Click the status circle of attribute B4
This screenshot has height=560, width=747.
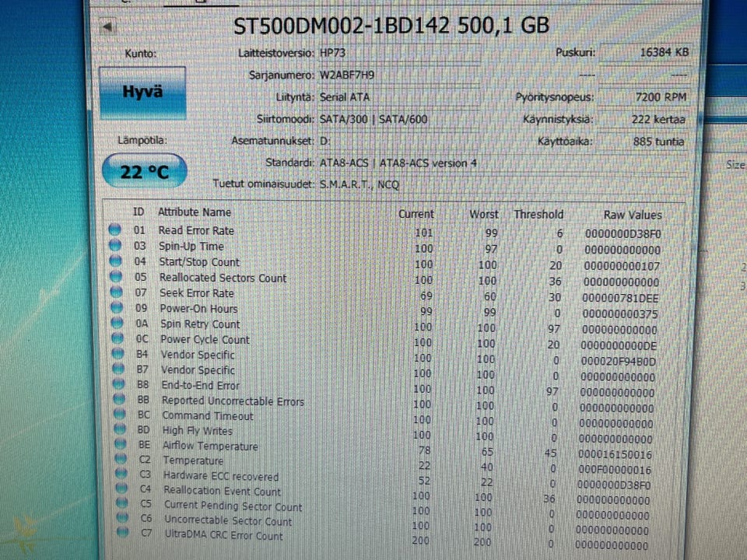click(118, 354)
